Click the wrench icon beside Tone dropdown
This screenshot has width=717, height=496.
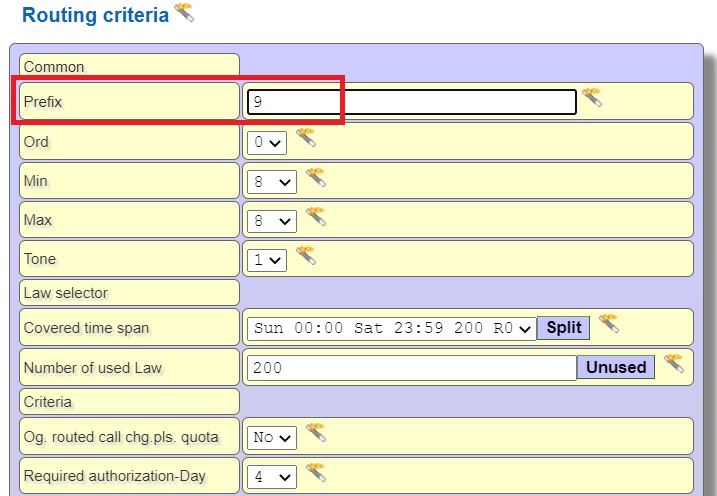coord(305,256)
